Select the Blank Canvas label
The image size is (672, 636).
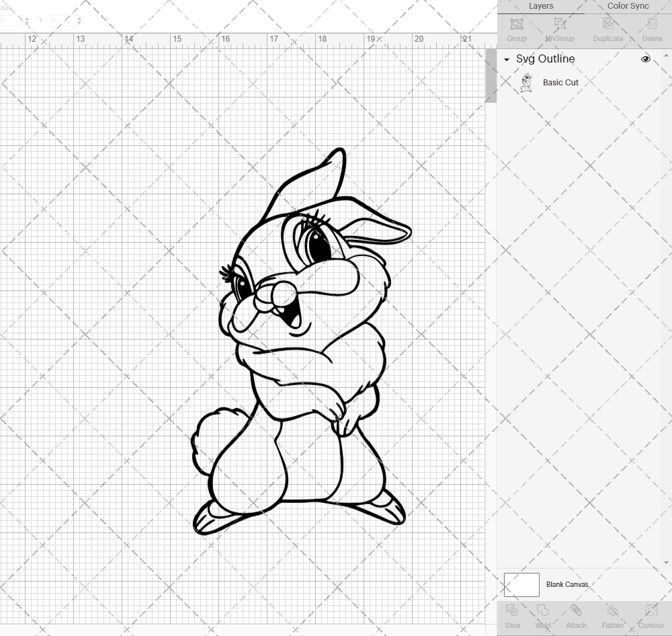567,584
